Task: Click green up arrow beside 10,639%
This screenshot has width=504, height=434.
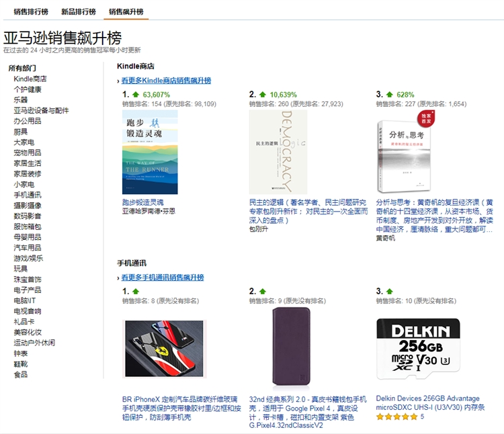Action: point(263,95)
